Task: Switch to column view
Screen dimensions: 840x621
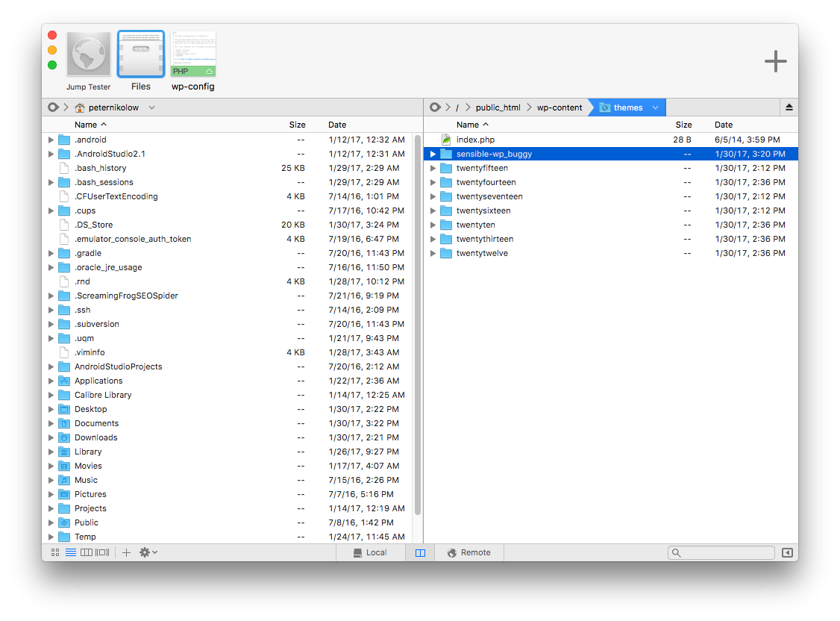Action: tap(87, 553)
